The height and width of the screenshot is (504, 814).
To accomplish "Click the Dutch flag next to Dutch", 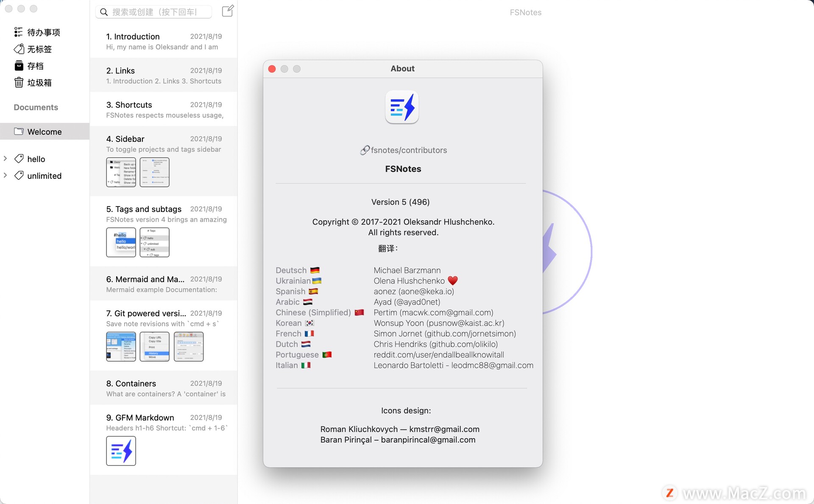I will coord(306,344).
